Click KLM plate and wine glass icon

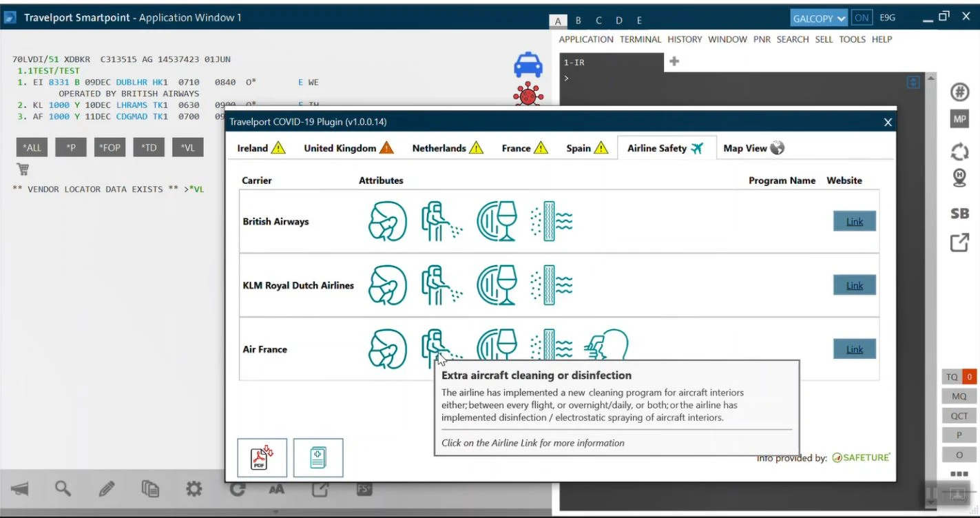[497, 285]
